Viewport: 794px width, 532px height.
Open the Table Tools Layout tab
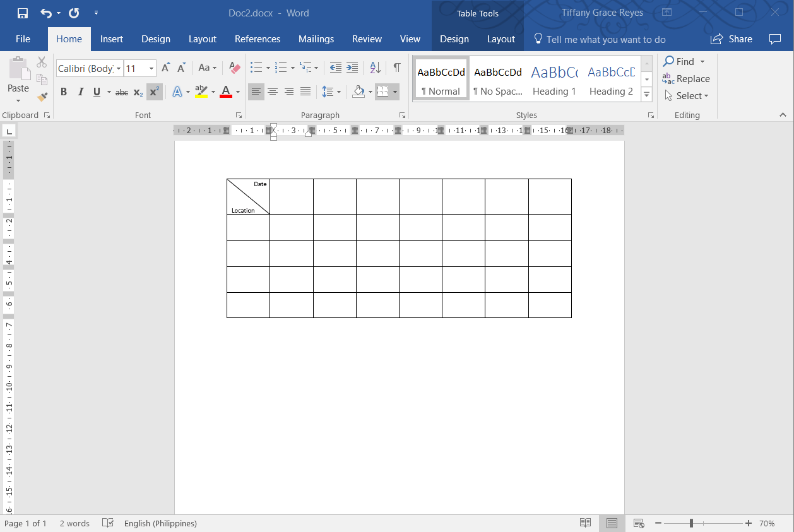(x=501, y=39)
